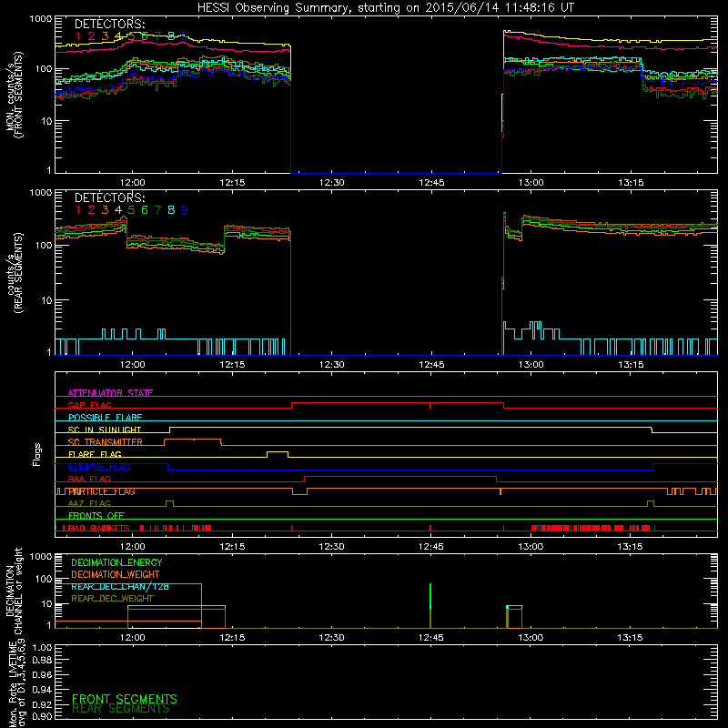Click DETECTORS: label in rear segments plot
Image resolution: width=728 pixels, height=728 pixels.
(x=109, y=198)
